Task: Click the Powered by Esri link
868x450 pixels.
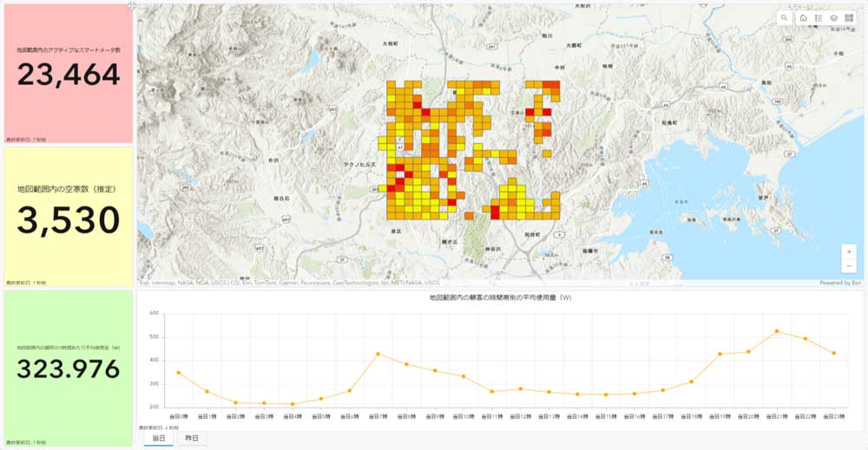Action: click(x=840, y=283)
